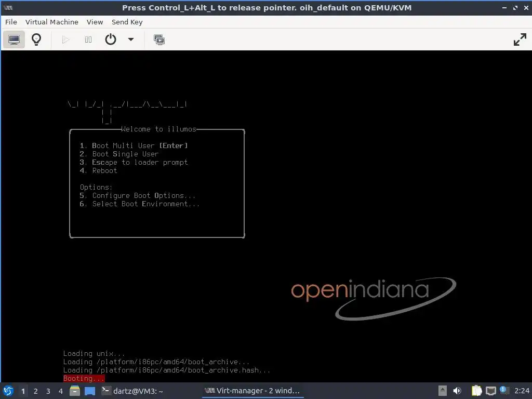Open the Send Key menu
532x399 pixels.
click(127, 22)
